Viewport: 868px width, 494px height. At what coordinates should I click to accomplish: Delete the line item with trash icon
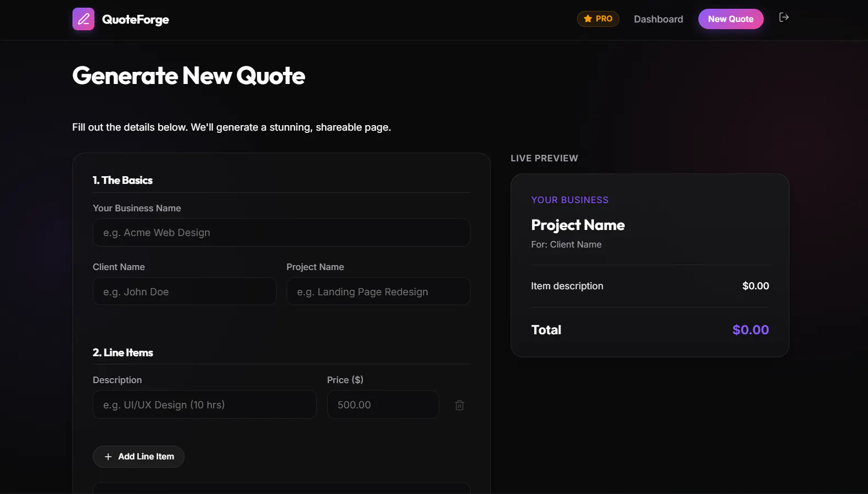(460, 405)
